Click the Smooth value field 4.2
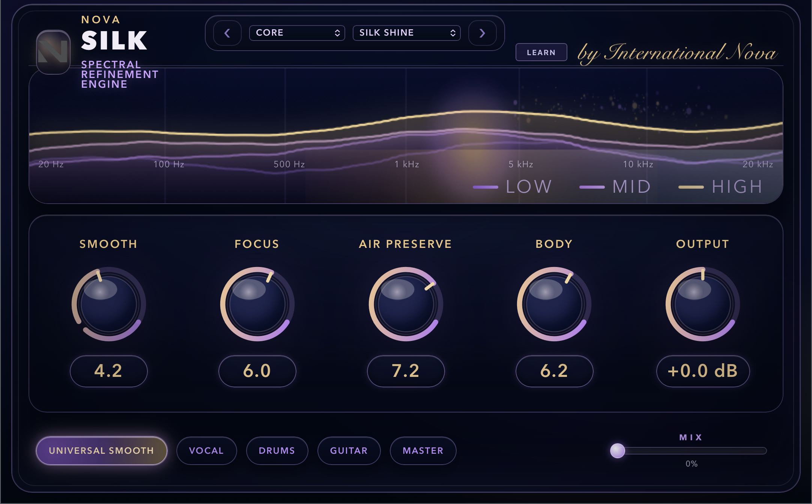This screenshot has width=812, height=504. pyautogui.click(x=109, y=371)
